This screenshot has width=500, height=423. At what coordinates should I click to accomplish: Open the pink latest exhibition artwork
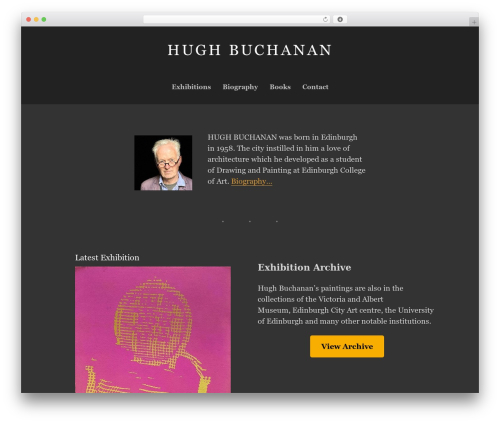(153, 329)
